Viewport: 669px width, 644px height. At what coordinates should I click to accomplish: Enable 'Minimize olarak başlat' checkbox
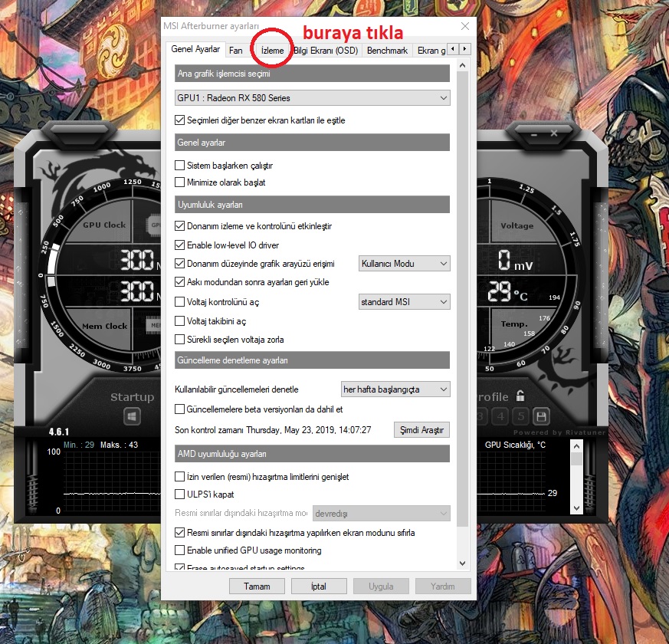tap(179, 182)
